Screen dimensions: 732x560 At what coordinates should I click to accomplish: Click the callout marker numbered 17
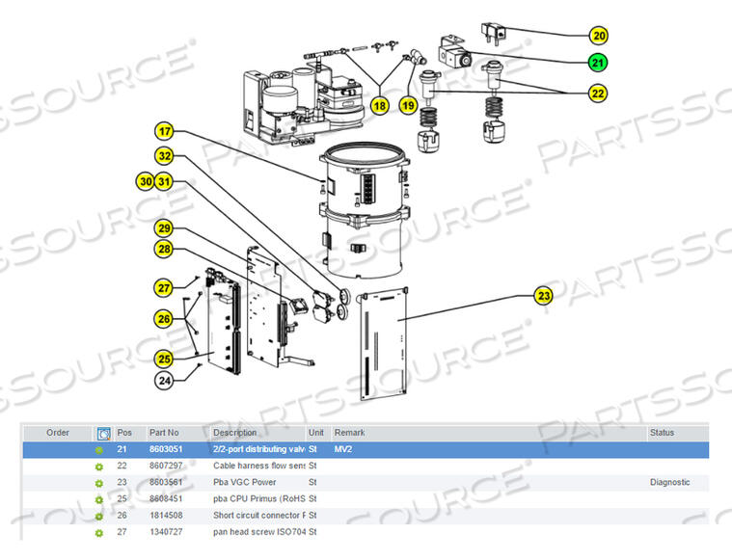pos(165,131)
